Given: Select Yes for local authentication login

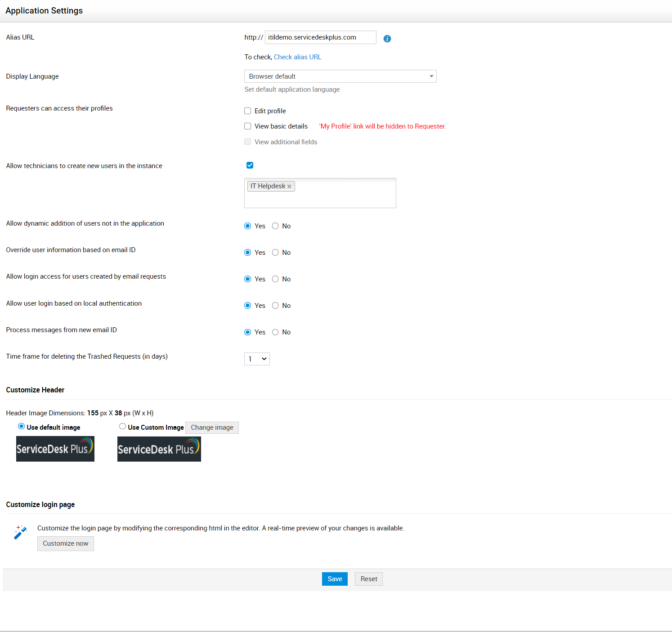Looking at the screenshot, I should tap(247, 306).
